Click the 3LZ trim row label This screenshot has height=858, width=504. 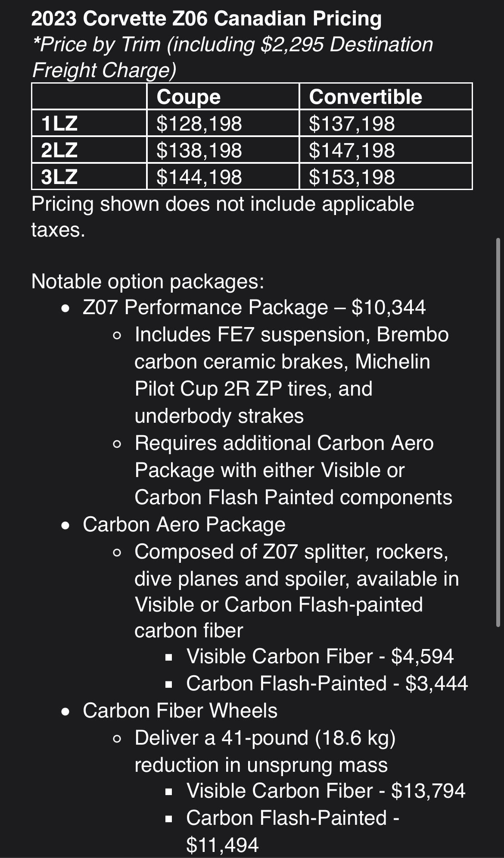pyautogui.click(x=59, y=177)
